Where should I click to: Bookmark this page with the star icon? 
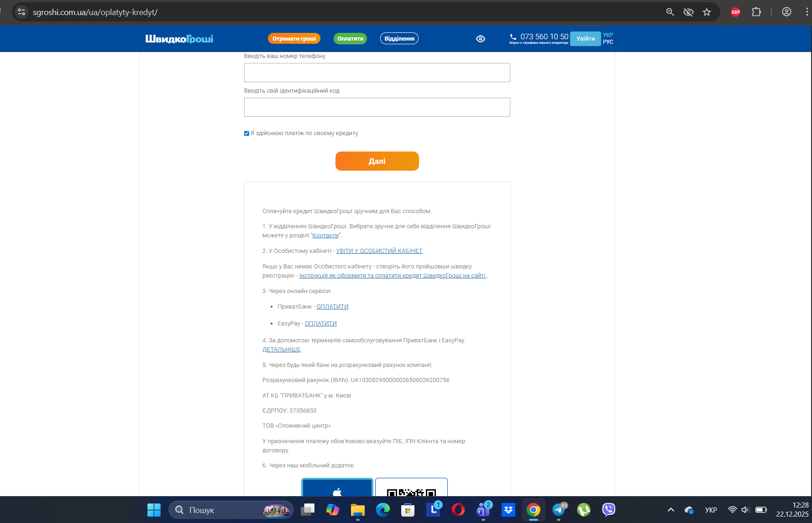[707, 12]
